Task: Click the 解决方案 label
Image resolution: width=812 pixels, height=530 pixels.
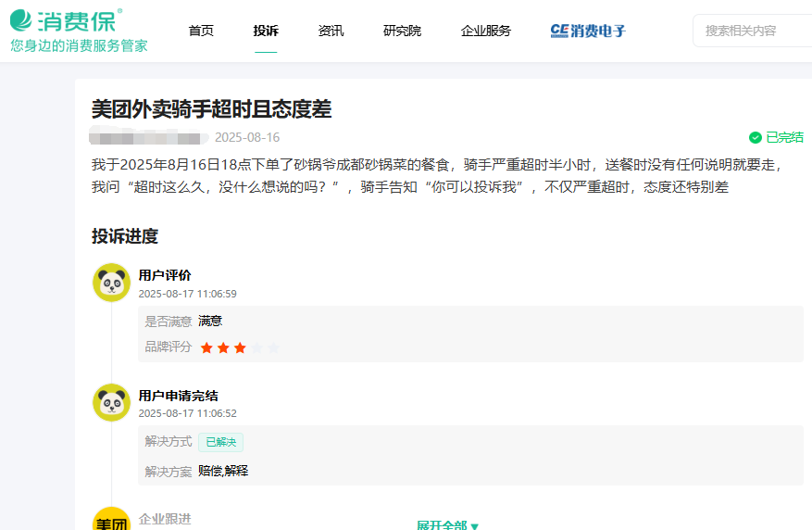Action: [169, 472]
